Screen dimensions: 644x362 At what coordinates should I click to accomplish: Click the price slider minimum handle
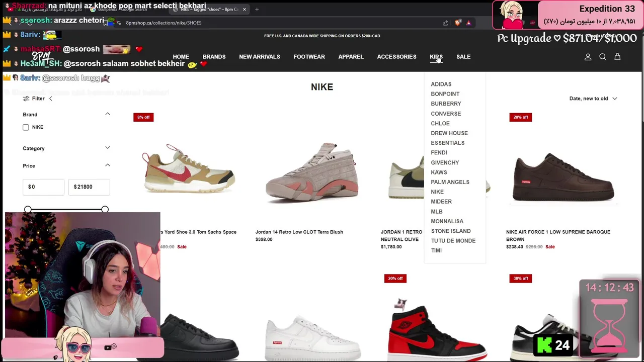(28, 209)
